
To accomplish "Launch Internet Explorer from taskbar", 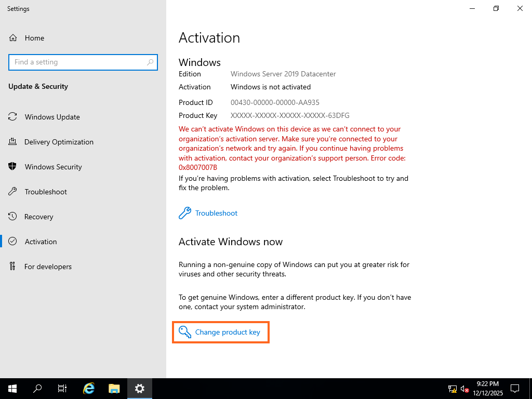I will (x=89, y=388).
